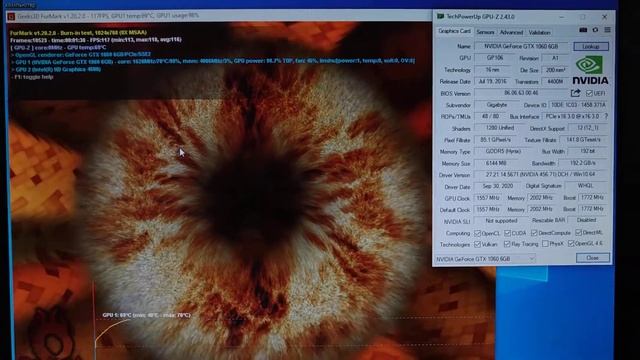This screenshot has width=640, height=360.
Task: Open the GPU-Z hamburger menu
Action: (x=607, y=30)
